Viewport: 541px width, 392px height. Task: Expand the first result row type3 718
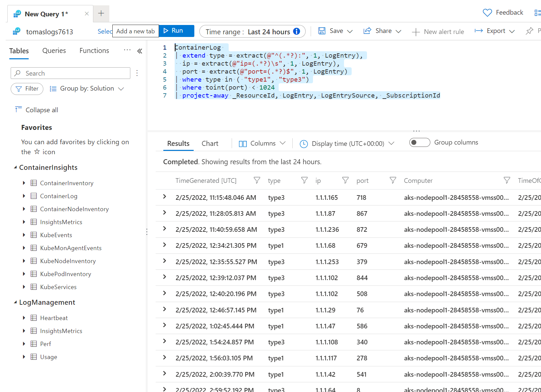tap(164, 197)
